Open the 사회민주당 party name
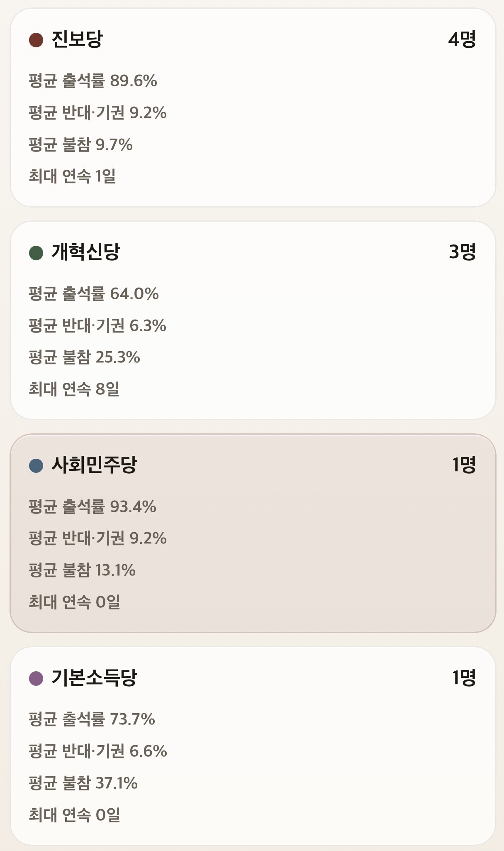The width and height of the screenshot is (504, 851). coord(94,465)
